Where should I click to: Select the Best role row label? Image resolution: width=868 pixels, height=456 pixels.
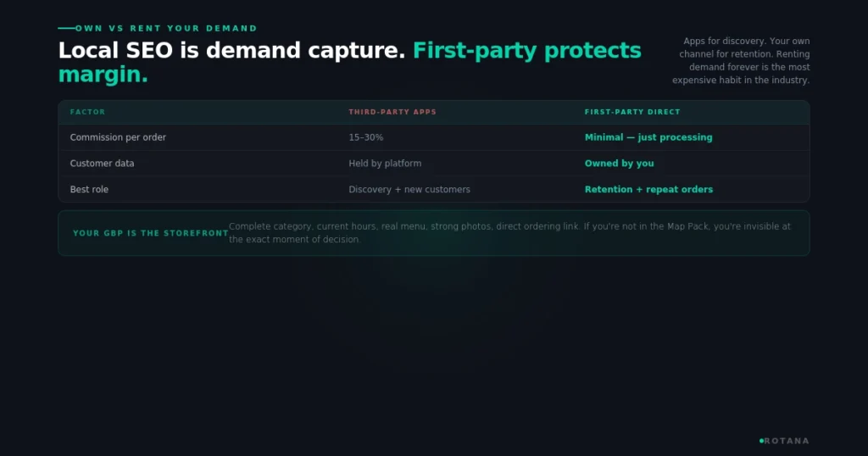coord(89,189)
